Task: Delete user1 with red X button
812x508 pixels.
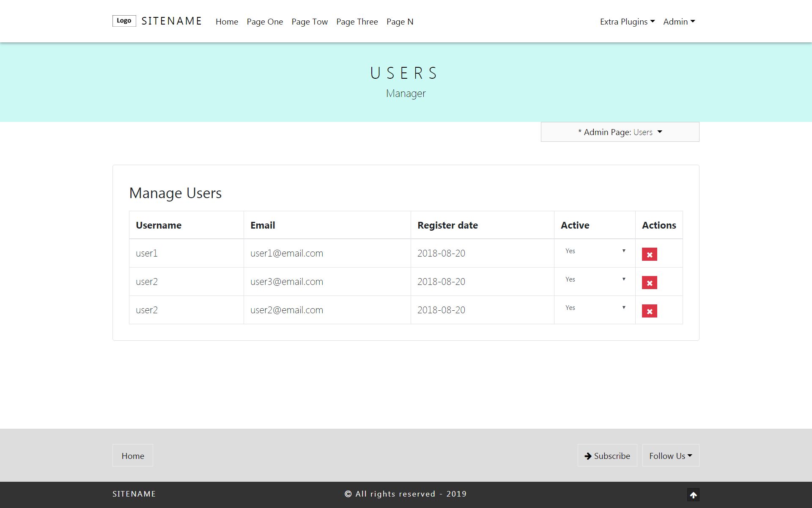Action: click(x=649, y=254)
